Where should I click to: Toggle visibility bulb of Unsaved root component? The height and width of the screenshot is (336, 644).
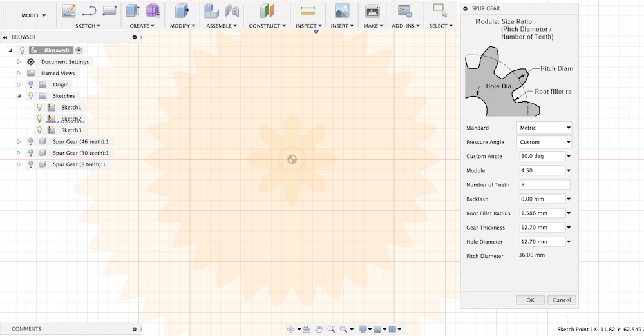(22, 50)
